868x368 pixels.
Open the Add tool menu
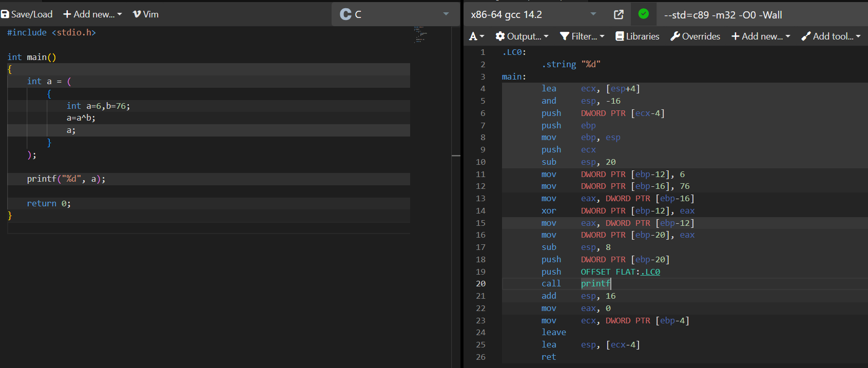(831, 36)
